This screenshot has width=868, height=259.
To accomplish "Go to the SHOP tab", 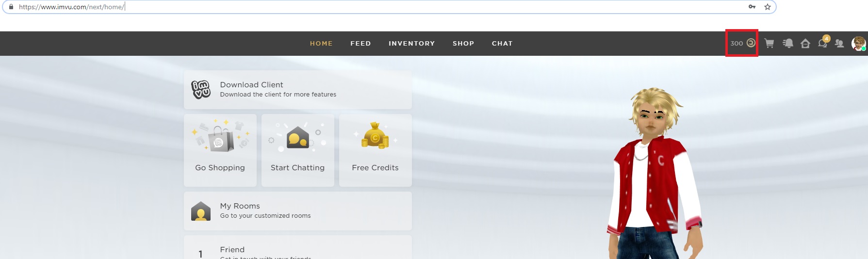I will point(463,44).
